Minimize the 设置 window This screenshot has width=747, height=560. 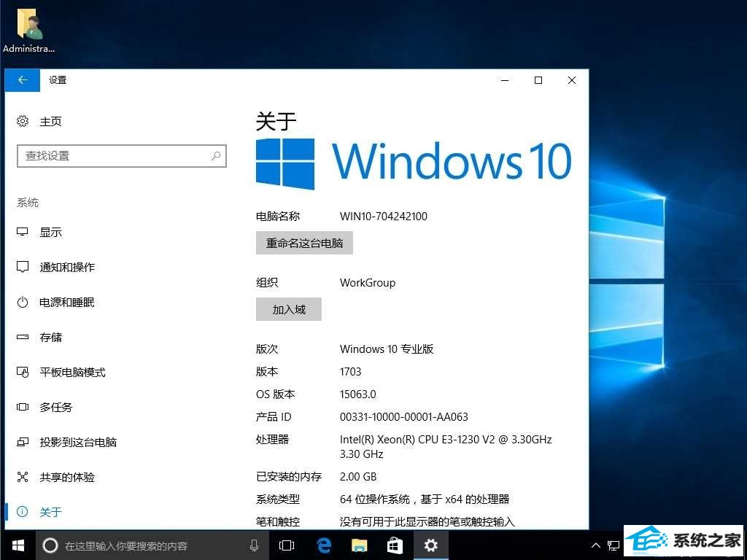coord(505,80)
